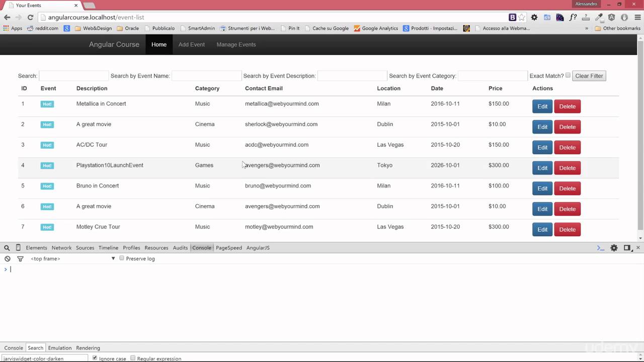644x362 pixels.
Task: Open the Timeline DevTools tab
Action: pyautogui.click(x=108, y=248)
